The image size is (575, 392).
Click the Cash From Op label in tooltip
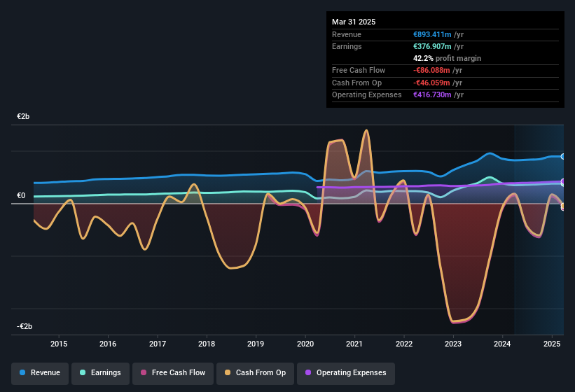pos(356,83)
